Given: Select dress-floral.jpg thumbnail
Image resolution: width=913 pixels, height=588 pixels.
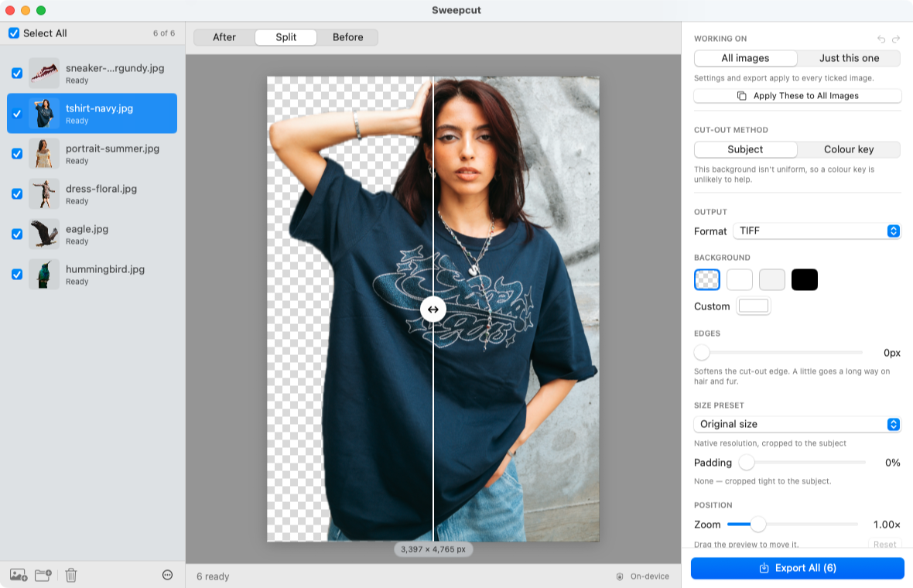Looking at the screenshot, I should [x=44, y=194].
